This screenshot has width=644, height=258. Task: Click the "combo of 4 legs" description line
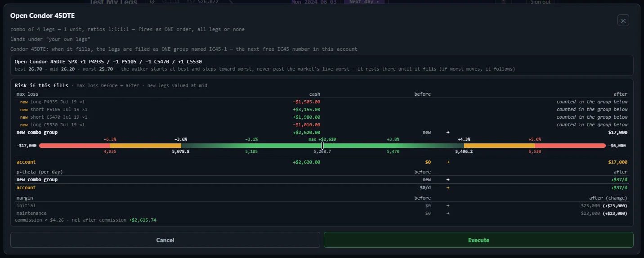[x=127, y=29]
